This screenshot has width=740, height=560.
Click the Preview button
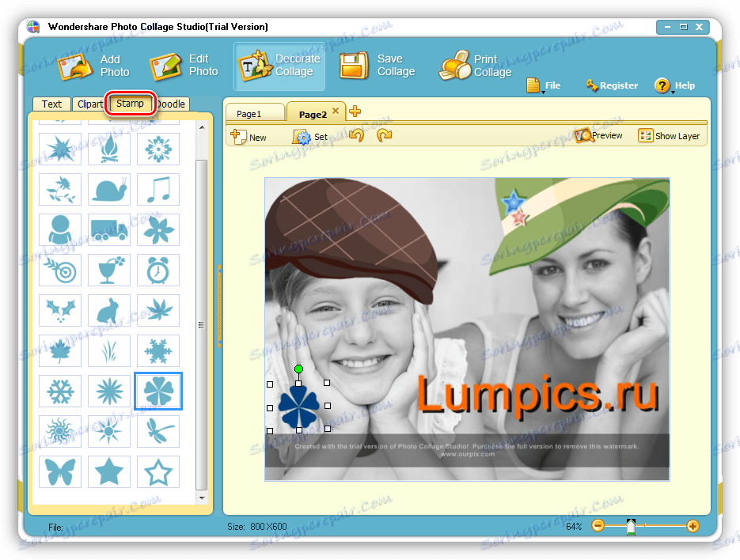pos(598,136)
